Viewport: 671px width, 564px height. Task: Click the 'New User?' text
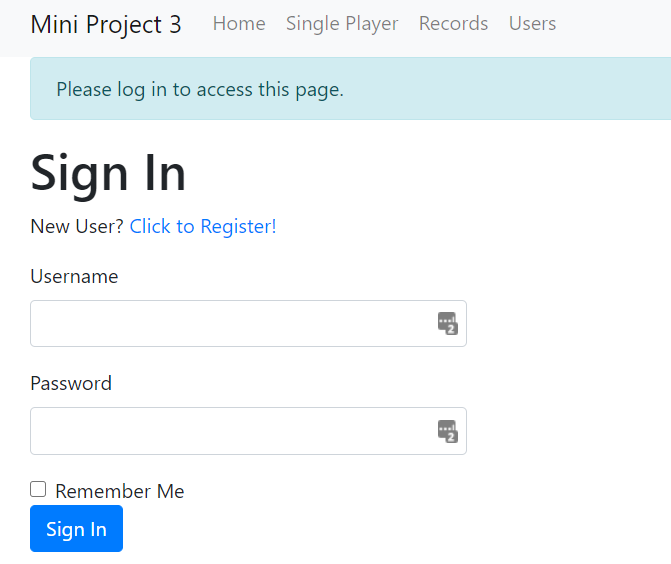[77, 226]
